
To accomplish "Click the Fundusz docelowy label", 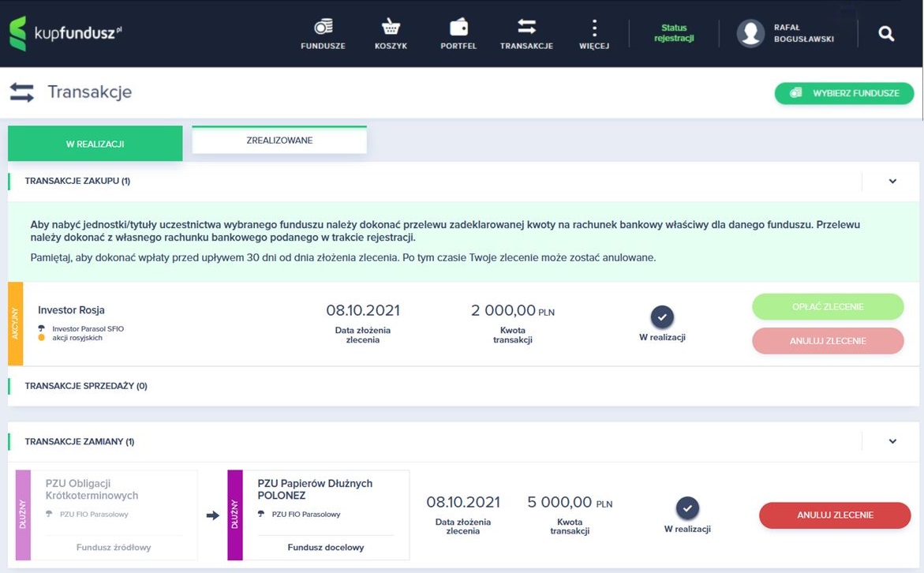I will [326, 548].
